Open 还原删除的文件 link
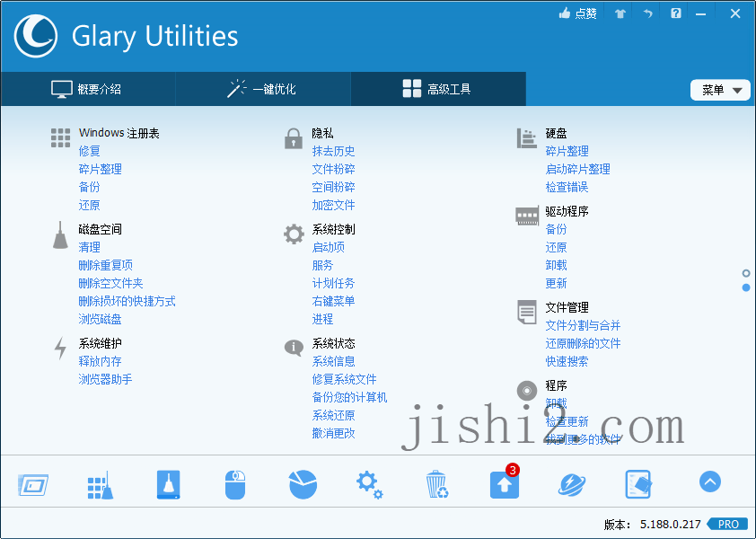Image resolution: width=756 pixels, height=539 pixels. (x=583, y=343)
